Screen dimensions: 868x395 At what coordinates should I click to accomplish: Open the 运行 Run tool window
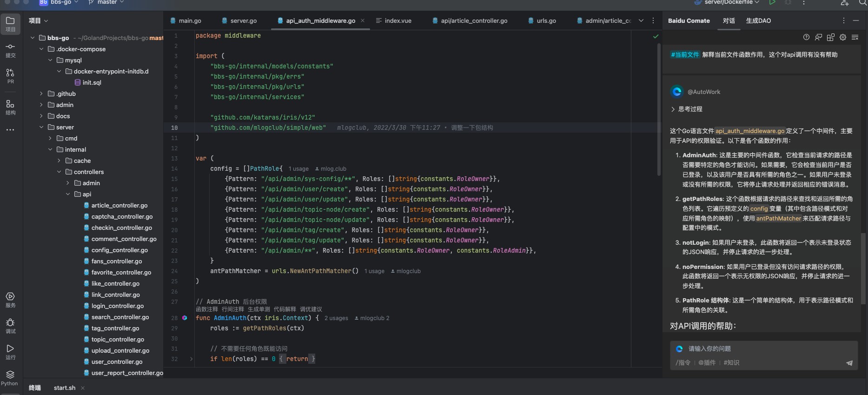click(x=10, y=352)
